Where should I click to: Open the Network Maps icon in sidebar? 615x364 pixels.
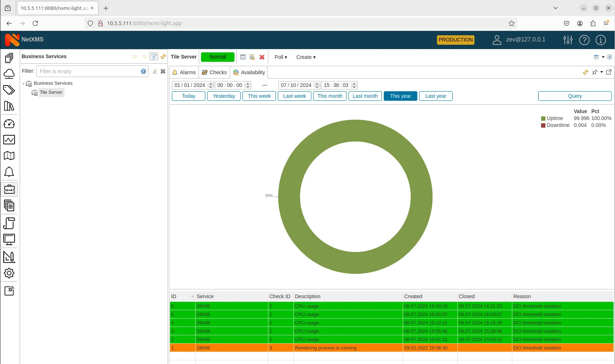pyautogui.click(x=9, y=156)
